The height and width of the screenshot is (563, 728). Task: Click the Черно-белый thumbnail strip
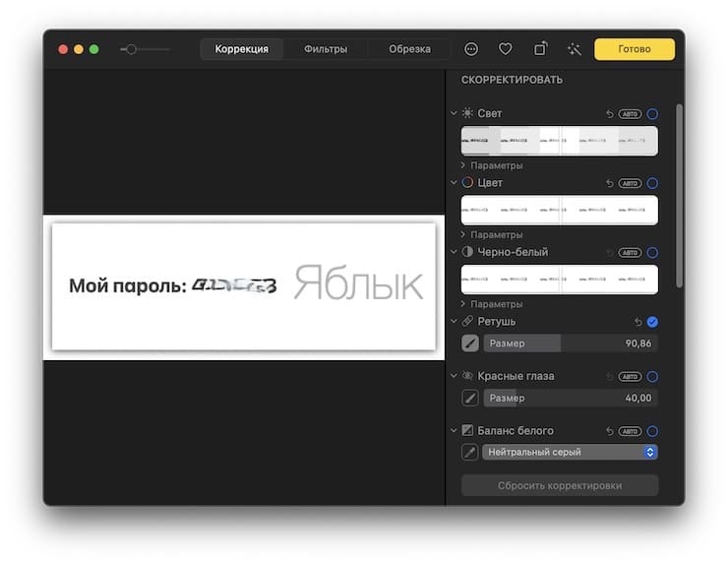560,280
